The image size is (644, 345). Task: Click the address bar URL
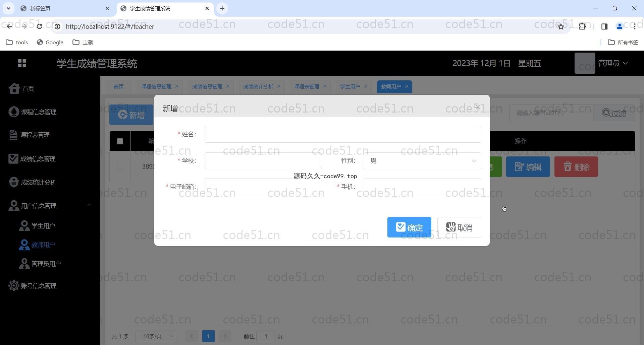click(110, 26)
